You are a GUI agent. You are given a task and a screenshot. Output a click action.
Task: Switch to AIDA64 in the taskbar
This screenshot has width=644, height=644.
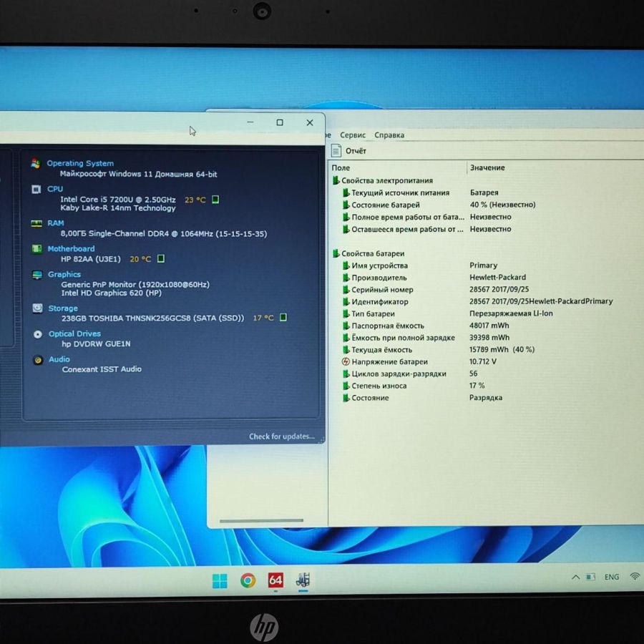[x=275, y=580]
